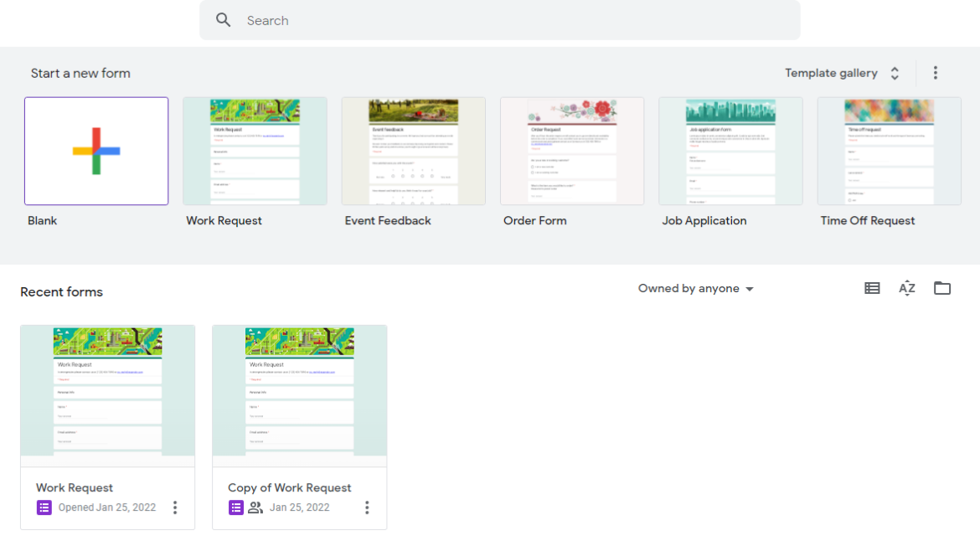Open the Work Request template thumbnail
The image size is (980, 551).
pyautogui.click(x=255, y=151)
